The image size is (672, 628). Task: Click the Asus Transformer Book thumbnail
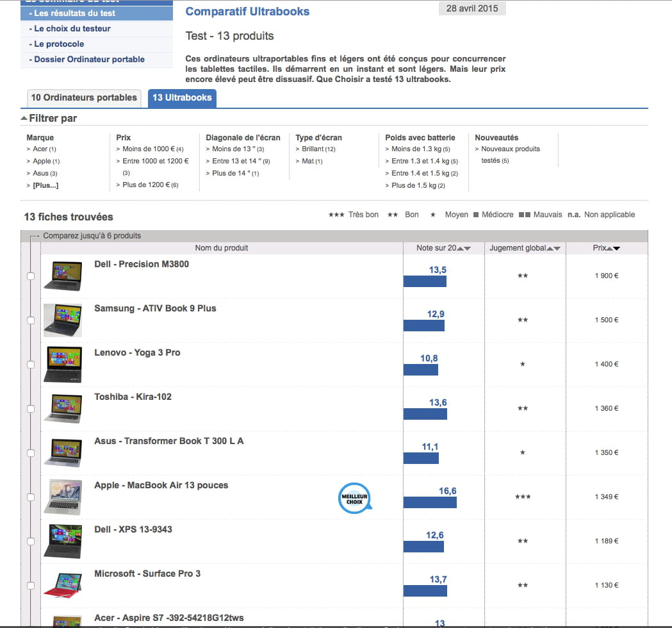[63, 452]
